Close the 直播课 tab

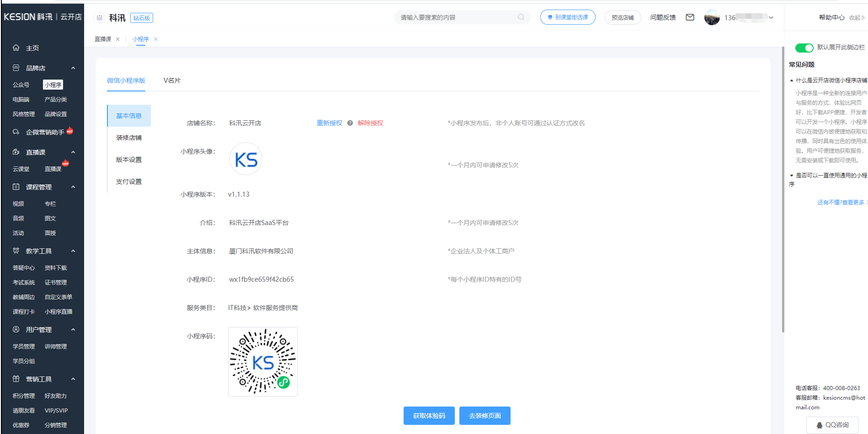[118, 39]
